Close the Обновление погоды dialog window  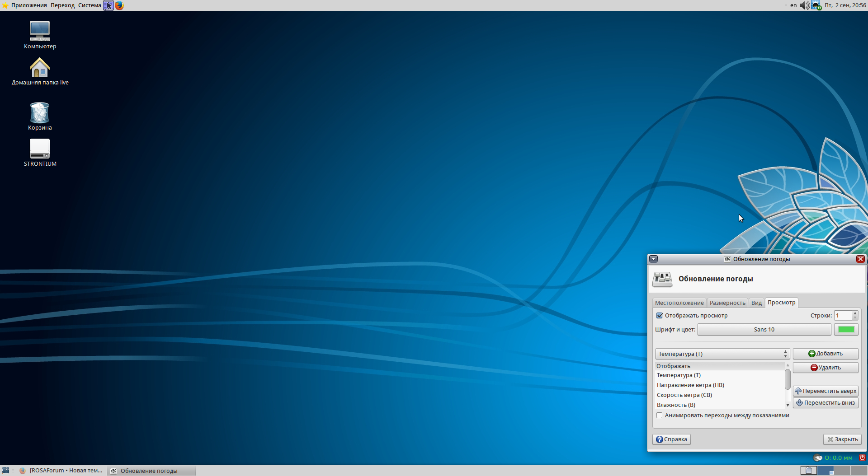pyautogui.click(x=860, y=259)
